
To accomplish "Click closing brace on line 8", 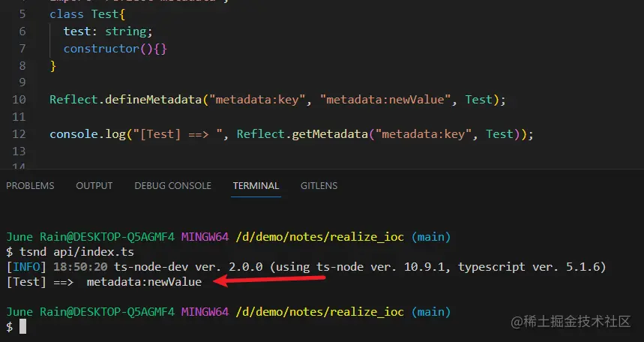I will [x=53, y=66].
